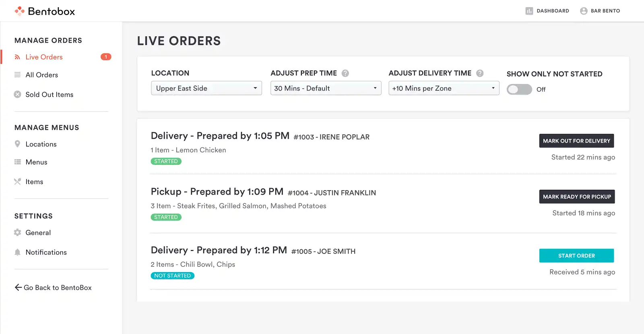Open the Adjust Delivery Time dropdown
Image resolution: width=644 pixels, height=334 pixels.
pos(443,88)
